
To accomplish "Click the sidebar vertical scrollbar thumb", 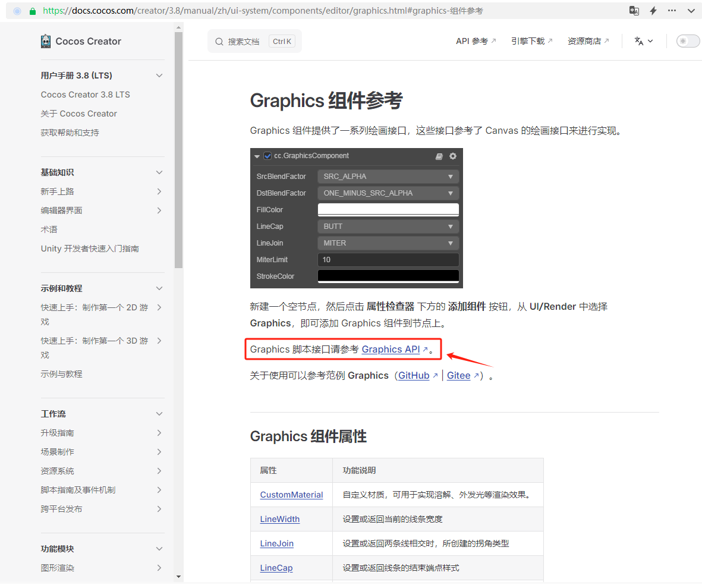I will click(179, 150).
